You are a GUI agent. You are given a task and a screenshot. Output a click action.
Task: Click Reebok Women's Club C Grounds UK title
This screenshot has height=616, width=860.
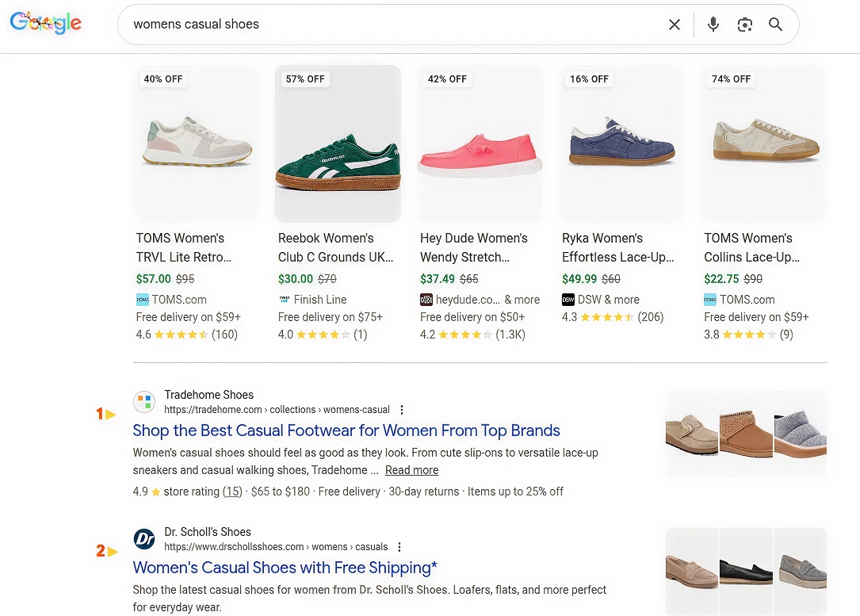335,247
